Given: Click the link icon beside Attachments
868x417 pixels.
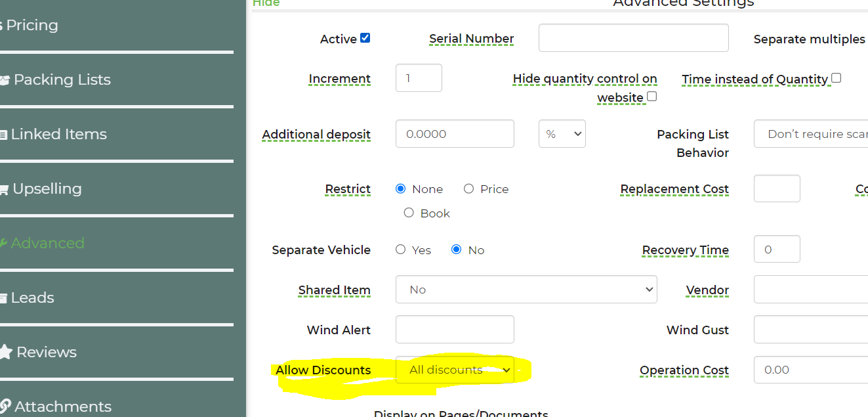Looking at the screenshot, I should [5, 406].
